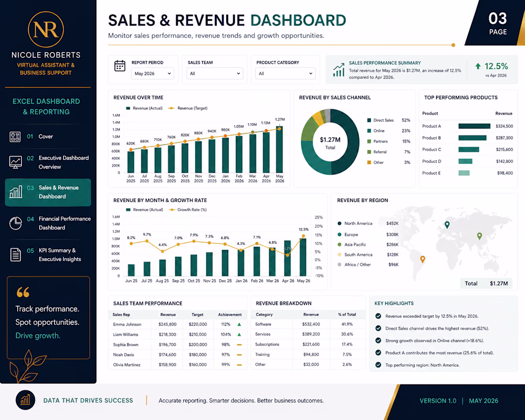Click the Subscriptions row in Revenue Breakdown
Image resolution: width=525 pixels, height=420 pixels.
point(308,344)
